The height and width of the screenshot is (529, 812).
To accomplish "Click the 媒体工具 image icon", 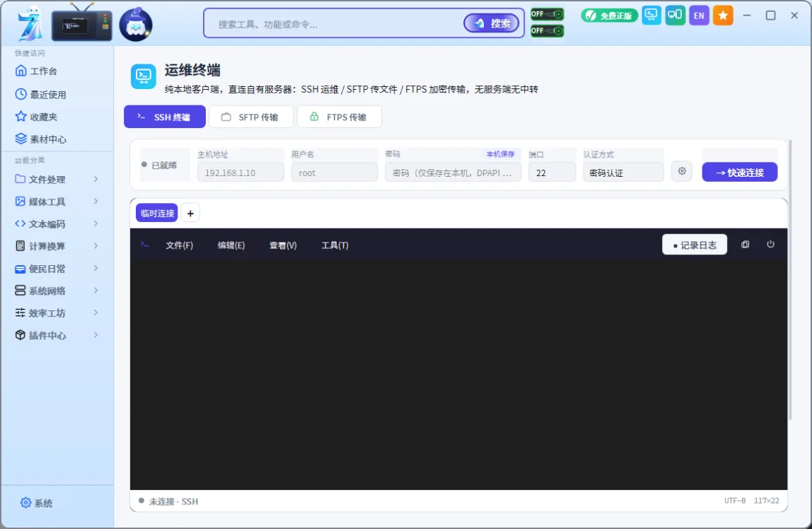I will 21,202.
